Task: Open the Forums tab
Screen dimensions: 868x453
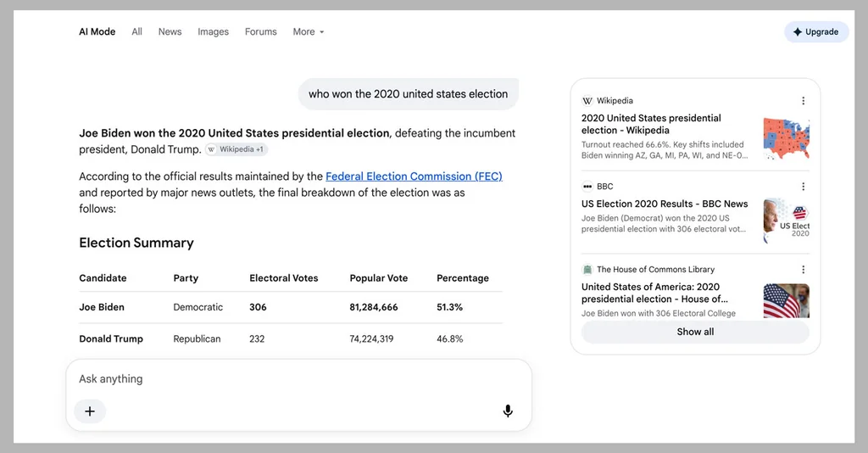Action: (x=261, y=32)
